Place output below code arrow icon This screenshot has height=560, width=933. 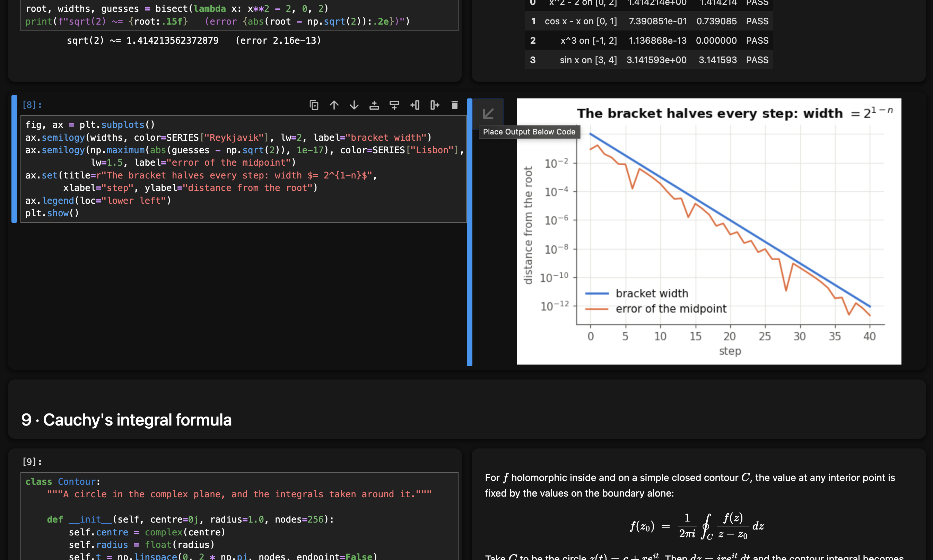pyautogui.click(x=488, y=114)
